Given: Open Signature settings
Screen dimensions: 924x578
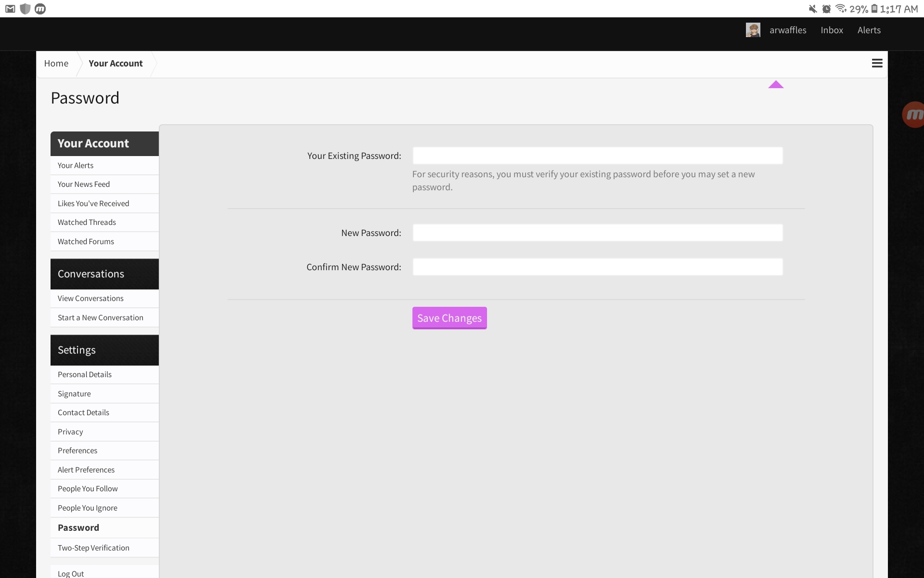Looking at the screenshot, I should (x=104, y=394).
